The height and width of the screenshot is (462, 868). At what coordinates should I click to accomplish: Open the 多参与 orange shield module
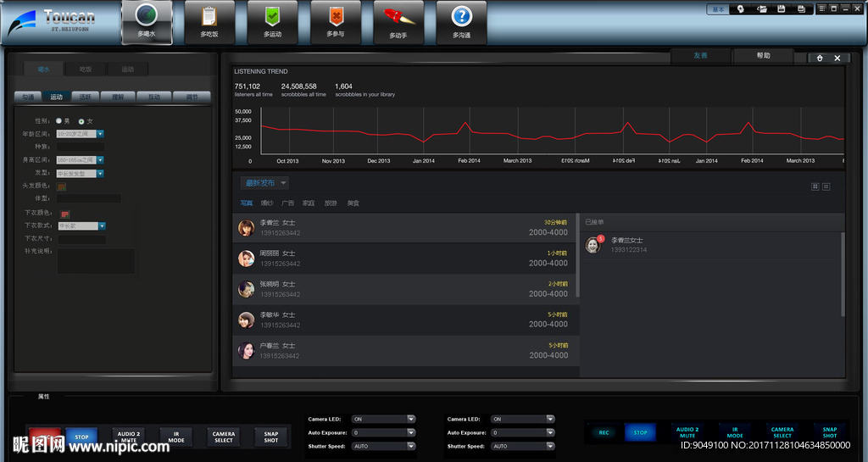[336, 23]
